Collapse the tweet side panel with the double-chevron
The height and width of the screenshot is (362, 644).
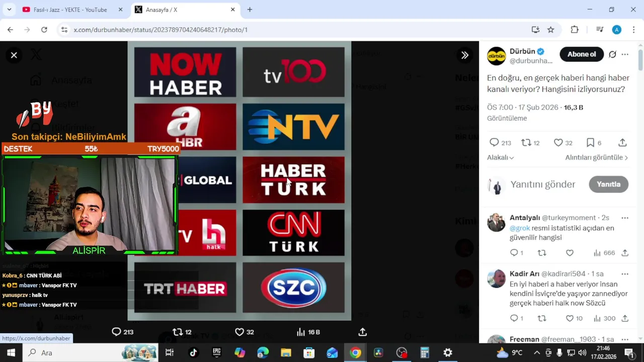[x=465, y=55]
